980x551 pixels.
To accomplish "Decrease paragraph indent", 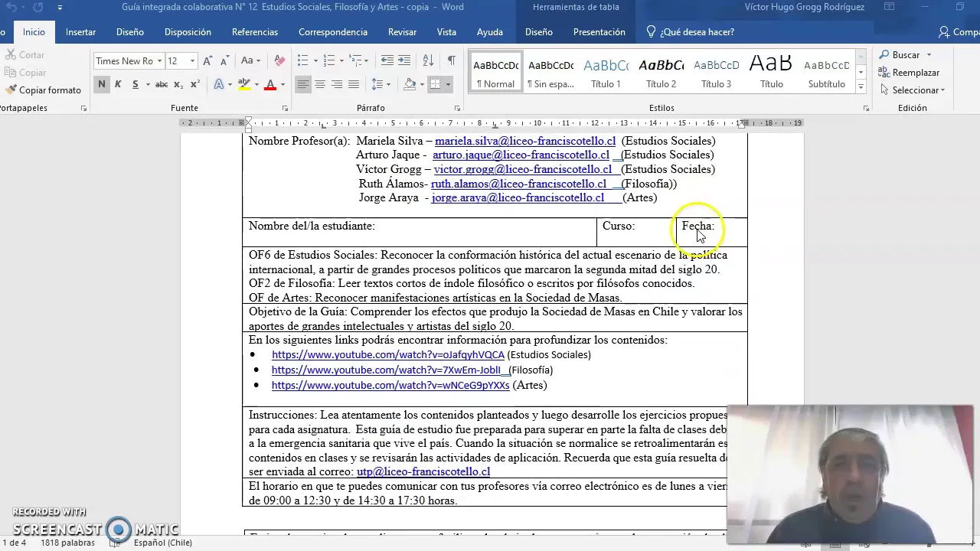I will pos(387,60).
